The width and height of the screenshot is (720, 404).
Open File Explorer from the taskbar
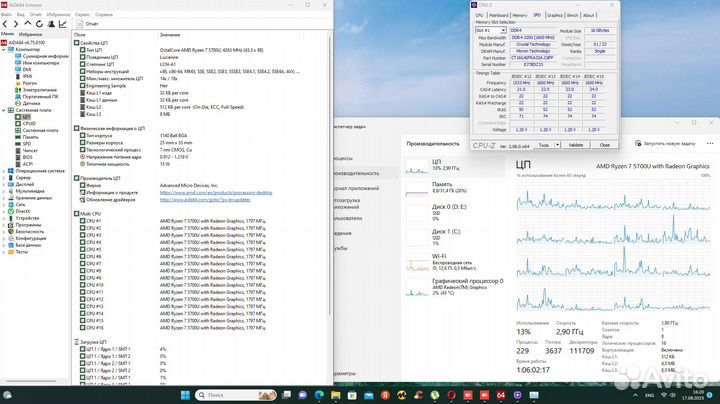click(x=336, y=395)
